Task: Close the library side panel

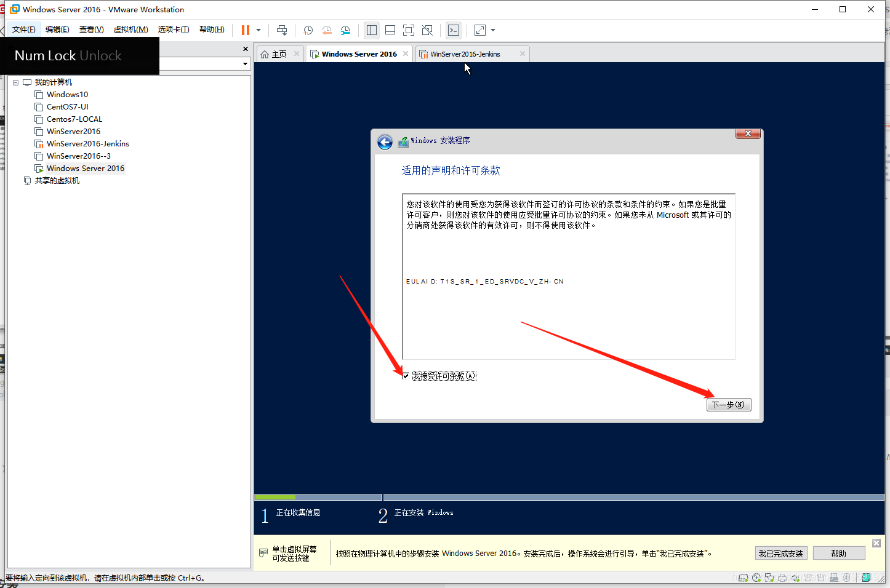Action: (x=246, y=49)
